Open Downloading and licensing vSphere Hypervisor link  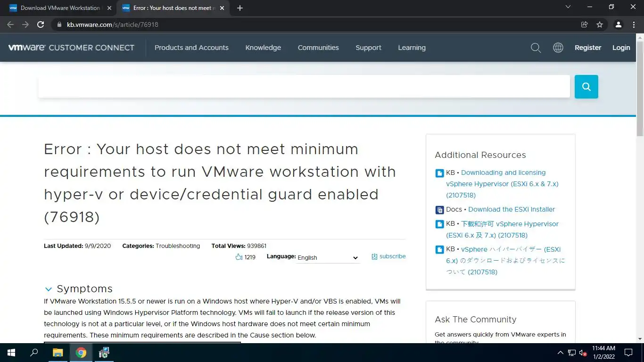point(502,184)
